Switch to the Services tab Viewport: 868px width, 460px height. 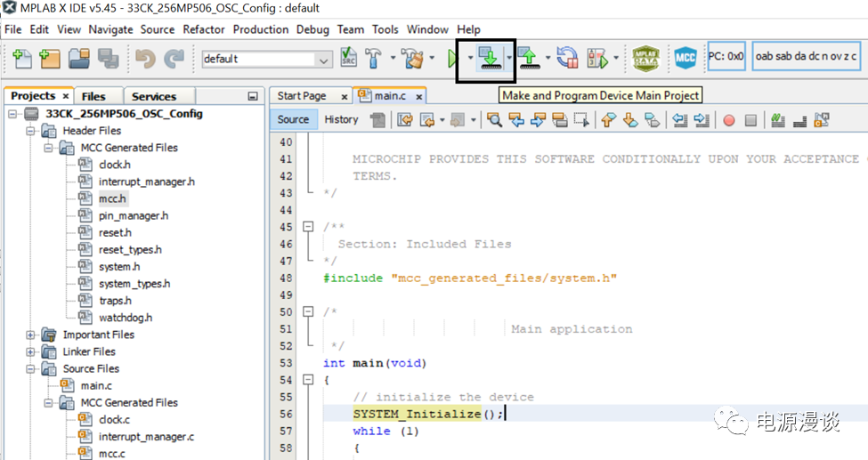point(153,96)
